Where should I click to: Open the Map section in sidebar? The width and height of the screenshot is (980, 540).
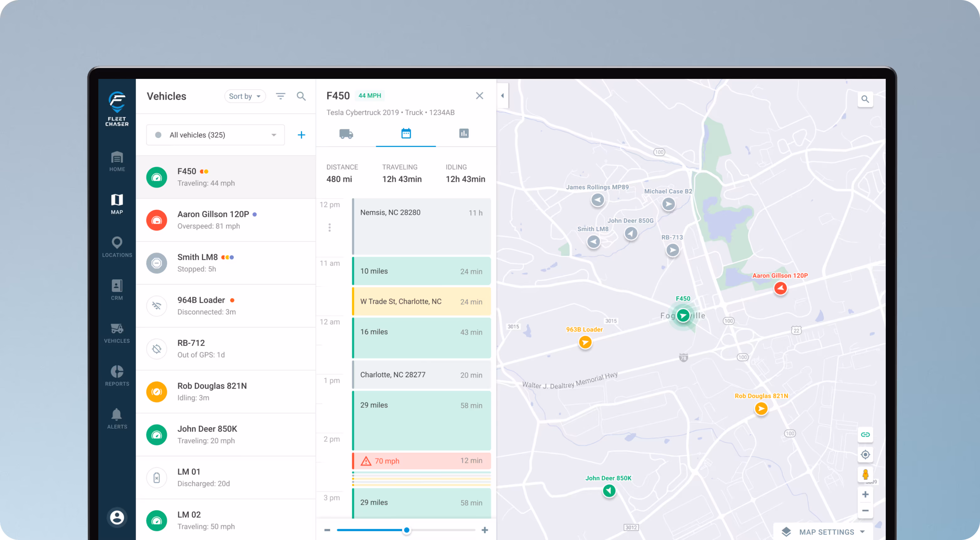coord(117,204)
